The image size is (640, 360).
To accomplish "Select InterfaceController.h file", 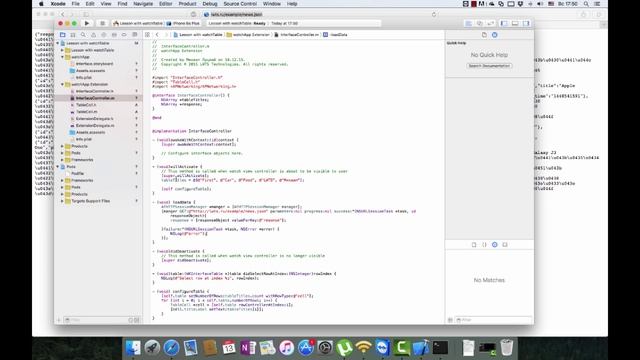I will pyautogui.click(x=95, y=91).
